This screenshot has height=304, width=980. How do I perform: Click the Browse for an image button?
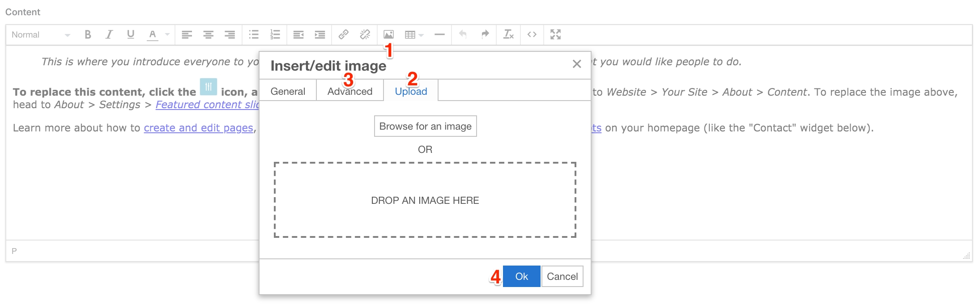click(425, 126)
